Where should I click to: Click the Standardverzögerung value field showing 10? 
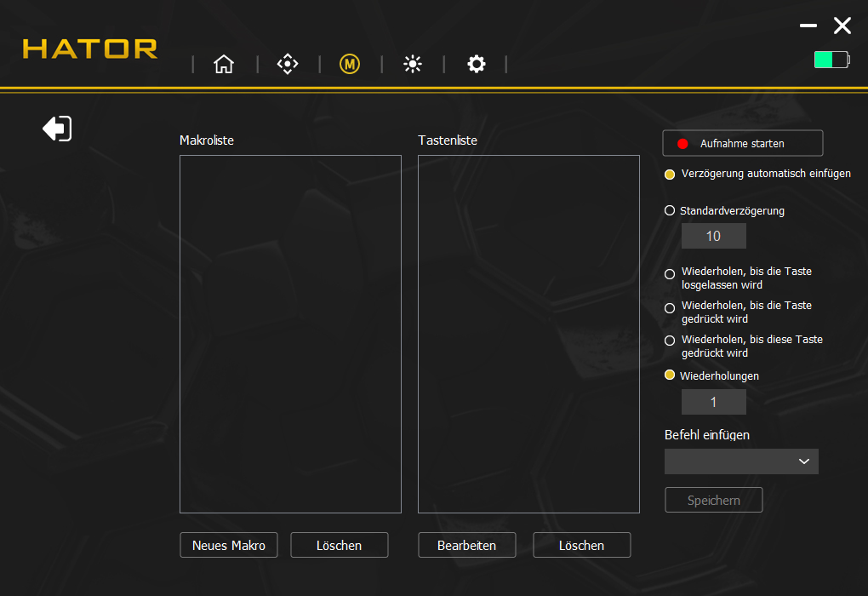pos(713,236)
